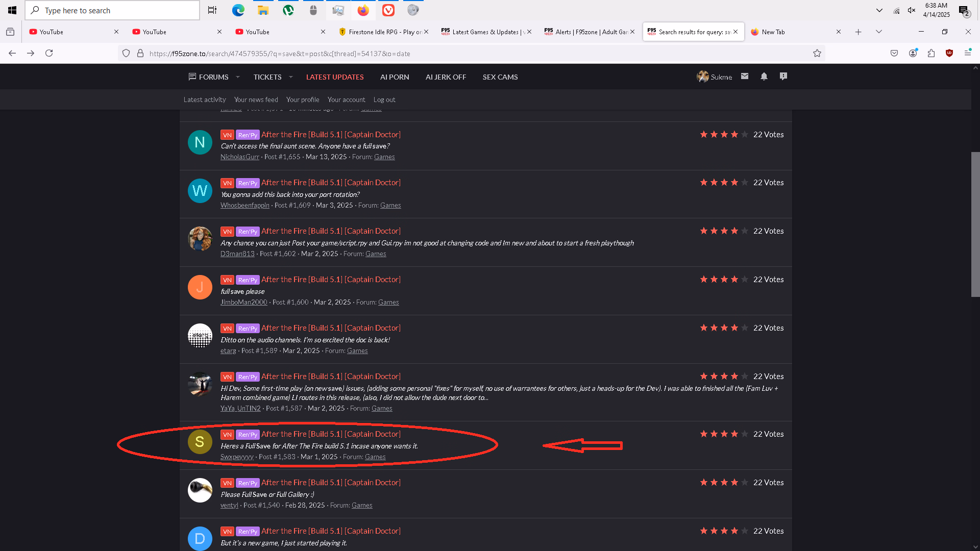Expand the TICKETS dropdown arrow
This screenshot has width=980, height=551.
pos(291,77)
